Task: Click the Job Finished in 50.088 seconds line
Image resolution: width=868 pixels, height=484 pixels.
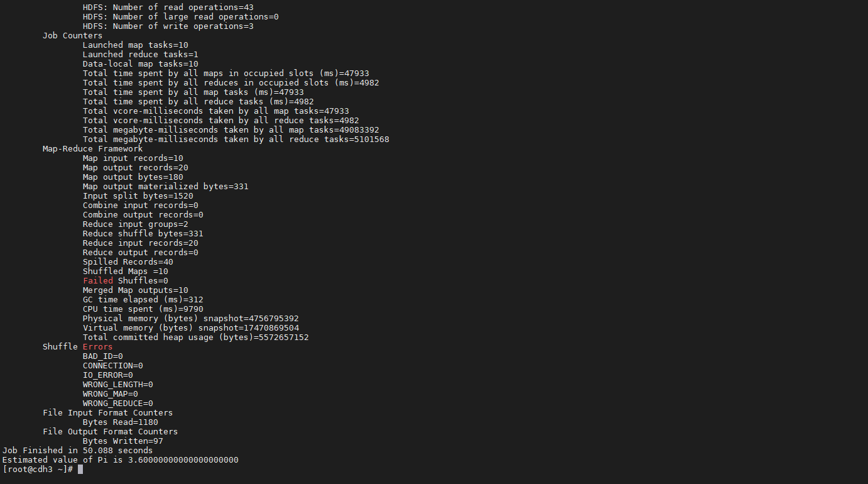Action: tap(78, 451)
